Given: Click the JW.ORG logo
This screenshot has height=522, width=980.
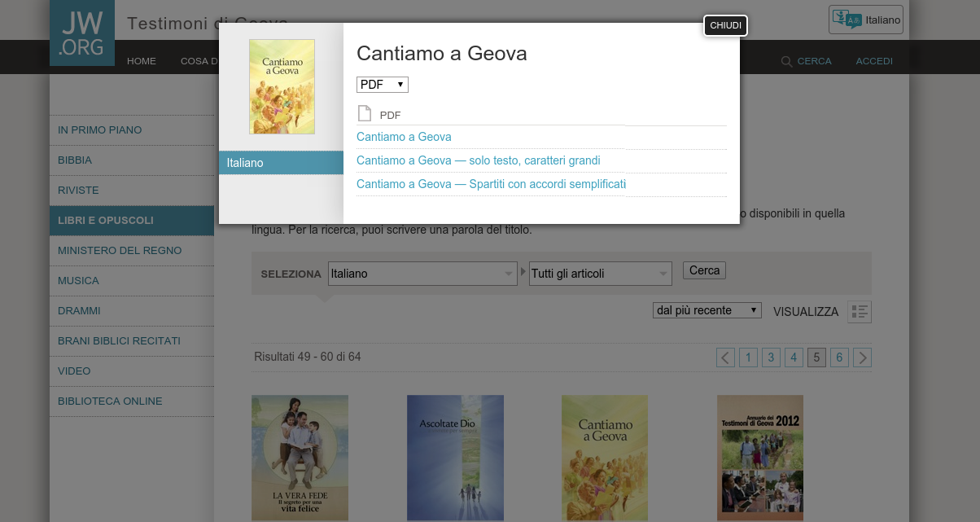Looking at the screenshot, I should 82,33.
